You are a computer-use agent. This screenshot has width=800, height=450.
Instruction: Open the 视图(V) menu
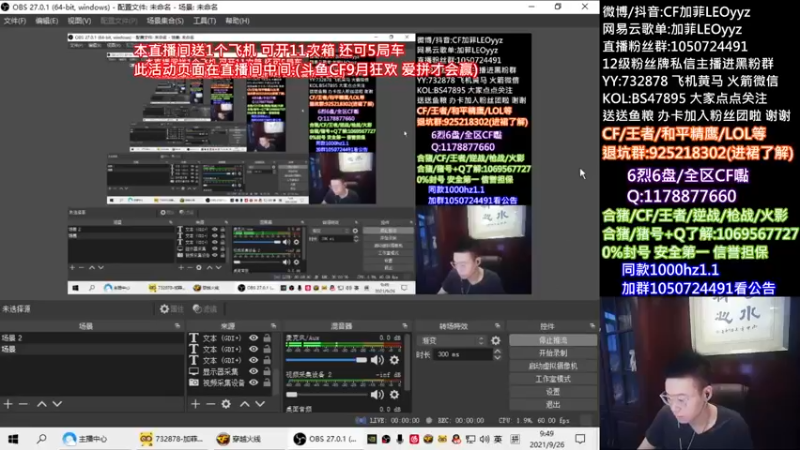click(x=79, y=21)
